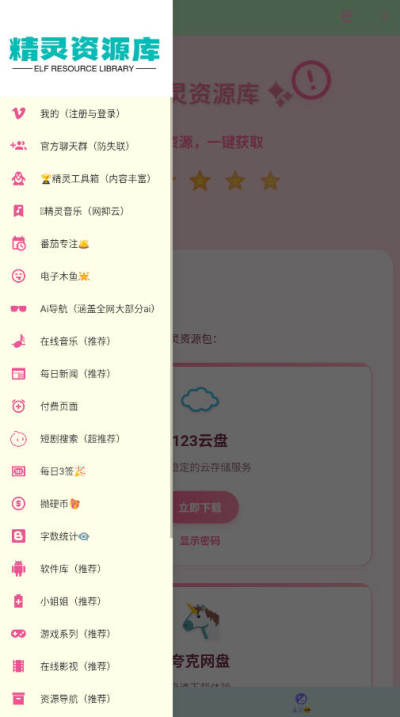Tap the sunglasses icon beside AI导航
Image resolution: width=400 pixels, height=717 pixels.
[18, 309]
